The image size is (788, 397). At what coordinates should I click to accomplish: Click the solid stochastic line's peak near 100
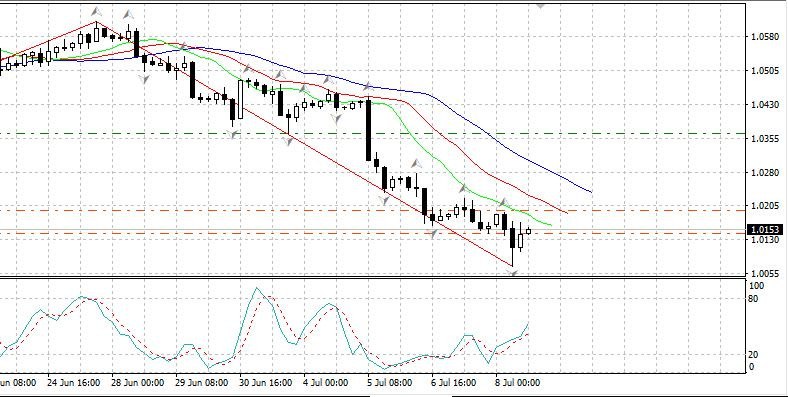coord(257,289)
